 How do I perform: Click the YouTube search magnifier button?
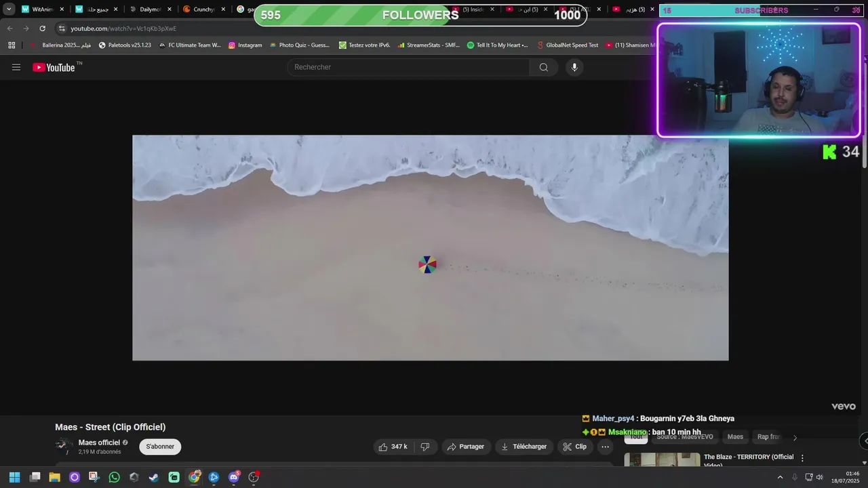543,67
